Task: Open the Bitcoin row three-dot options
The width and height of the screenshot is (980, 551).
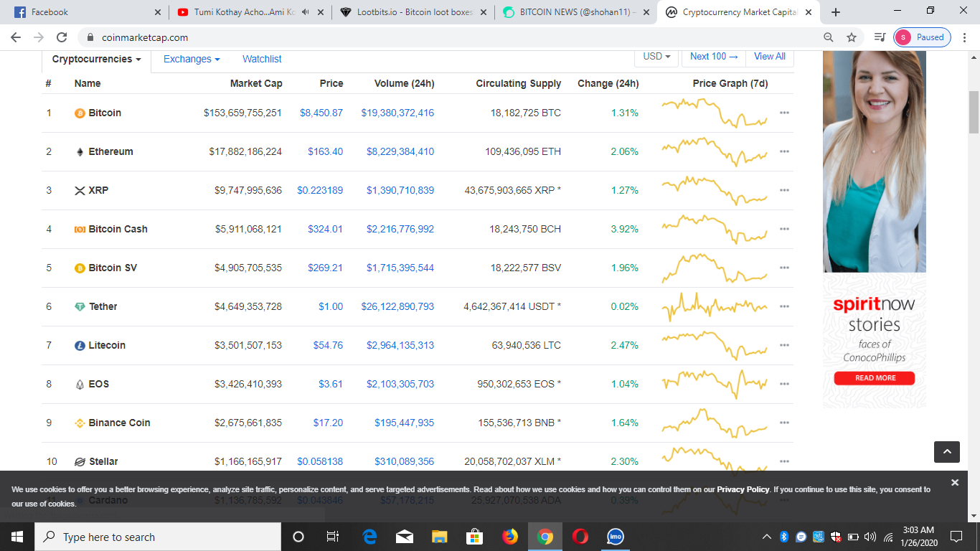Action: (x=784, y=113)
